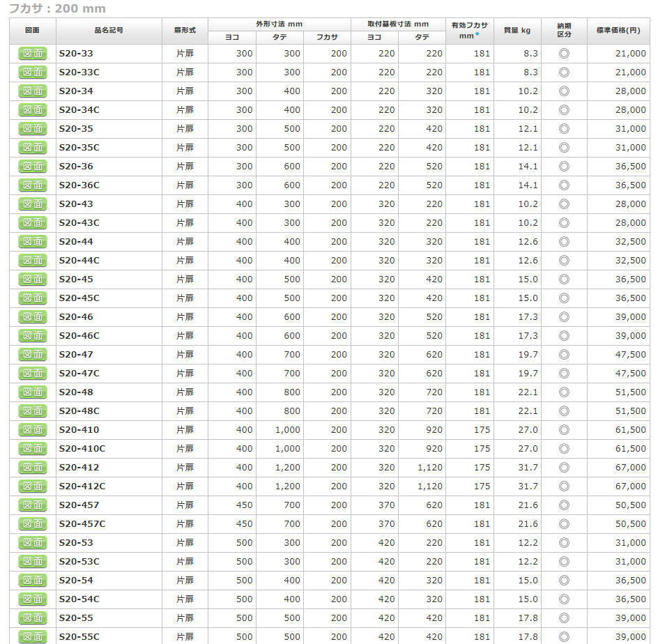Viewport: 658px width, 644px height.
Task: Click the blue diamond beside 有効フカサ mm
Action: click(477, 34)
